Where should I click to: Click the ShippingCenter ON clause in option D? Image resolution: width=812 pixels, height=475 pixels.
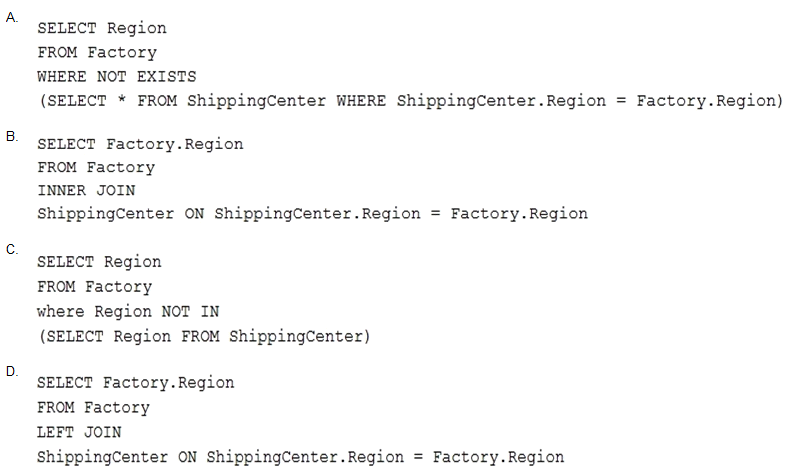coord(300,457)
